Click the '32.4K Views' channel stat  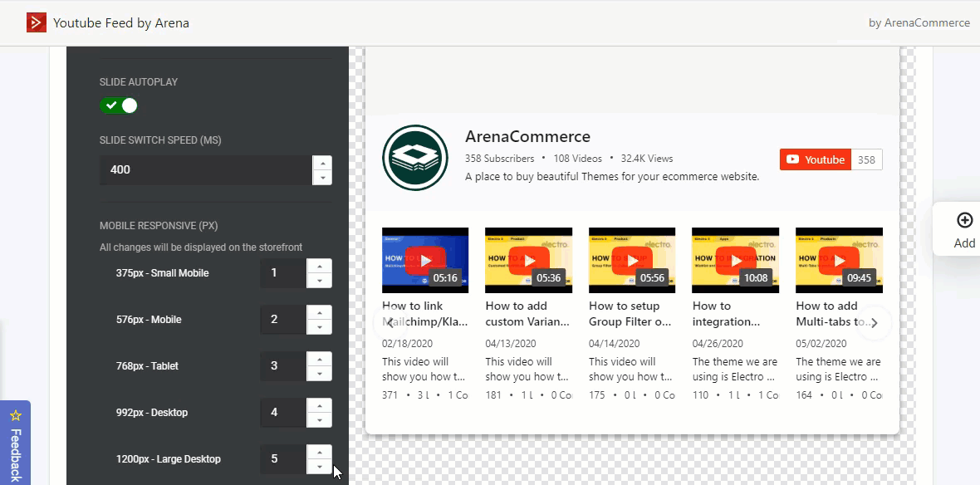point(647,159)
